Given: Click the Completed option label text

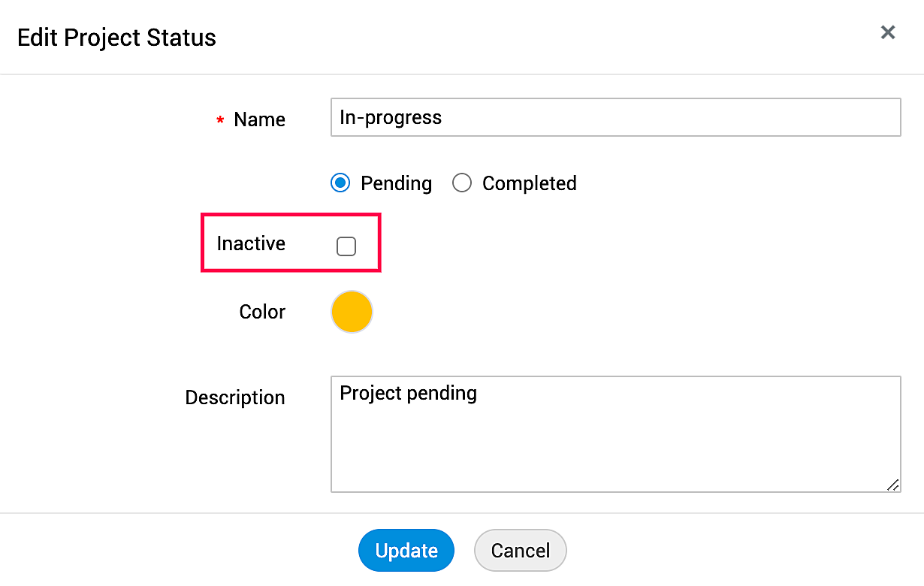Looking at the screenshot, I should click(x=529, y=183).
